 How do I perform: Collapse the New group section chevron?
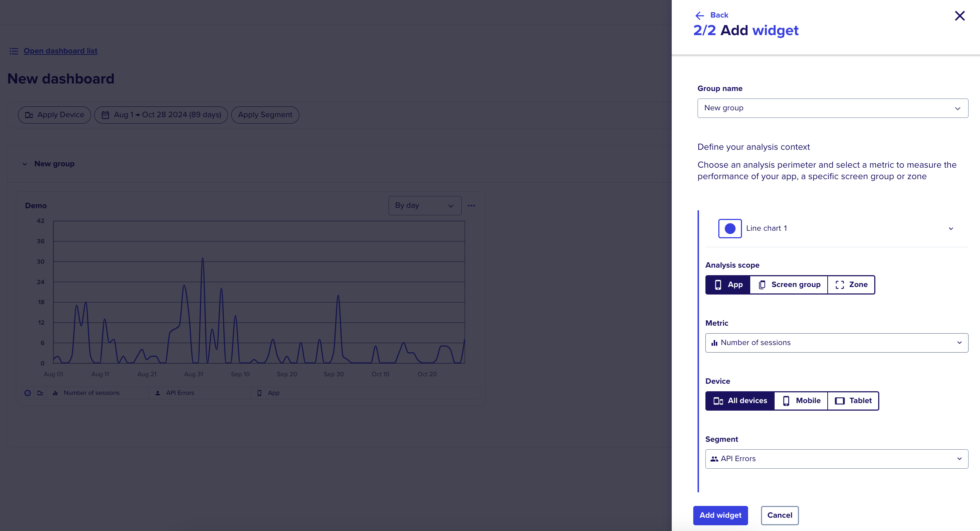coord(25,164)
